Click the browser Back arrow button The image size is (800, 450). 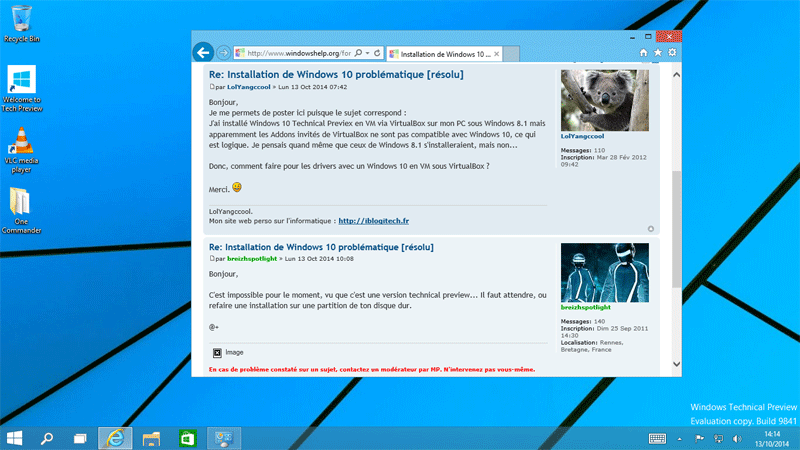click(203, 52)
